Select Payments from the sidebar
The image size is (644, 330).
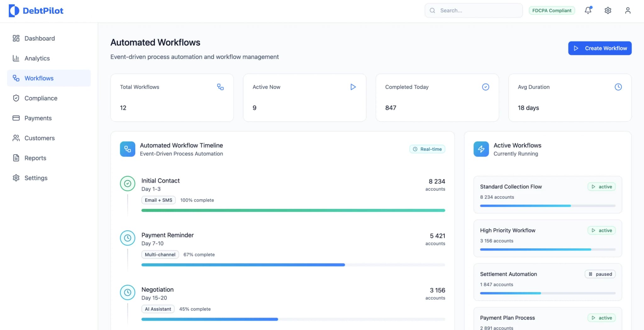(x=38, y=118)
